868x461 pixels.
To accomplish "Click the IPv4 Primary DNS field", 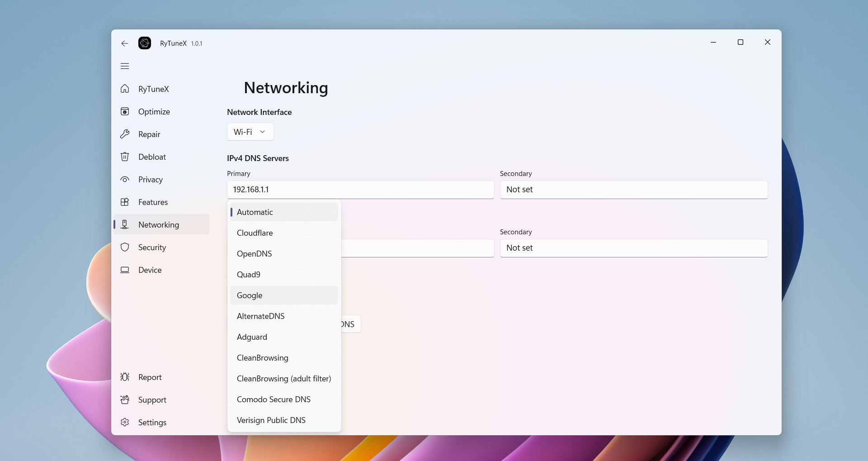I will pyautogui.click(x=360, y=190).
